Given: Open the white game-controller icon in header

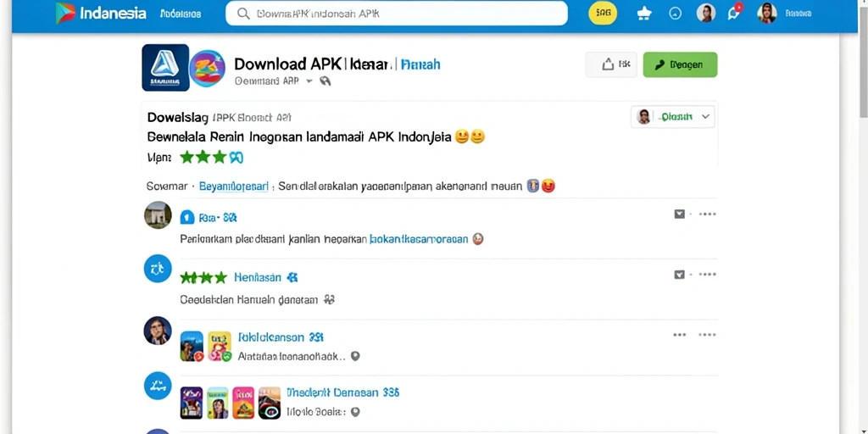Looking at the screenshot, I should coord(644,14).
